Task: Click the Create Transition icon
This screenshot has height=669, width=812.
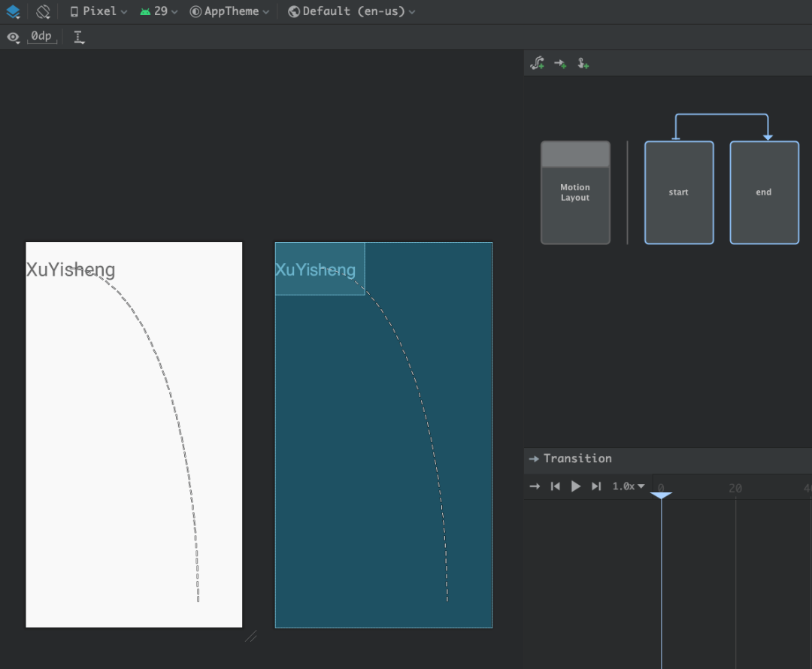Action: pos(560,64)
